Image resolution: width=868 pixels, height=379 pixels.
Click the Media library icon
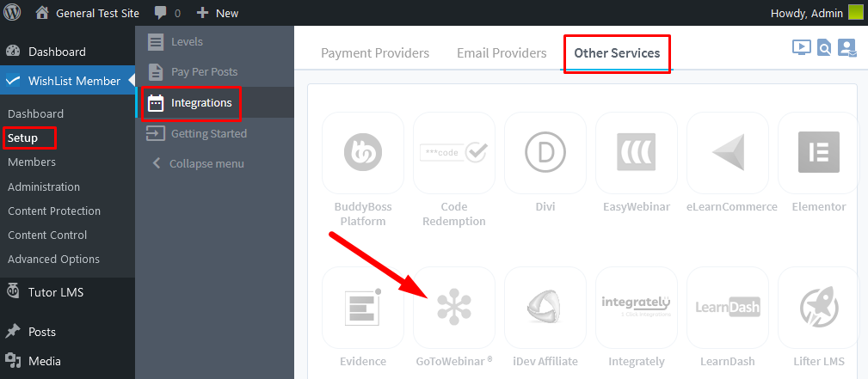coord(13,361)
